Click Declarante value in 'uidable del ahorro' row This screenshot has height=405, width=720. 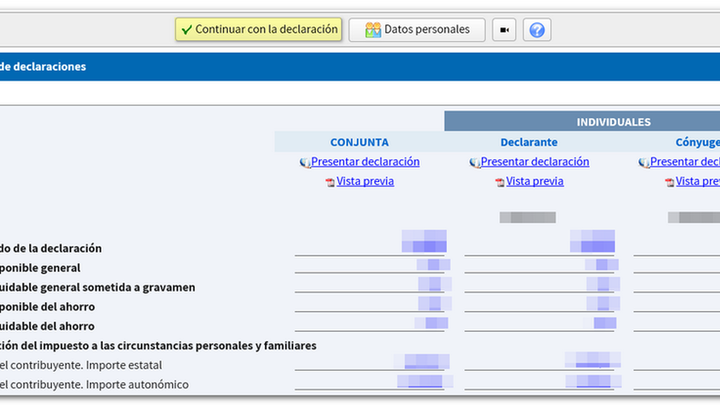(x=600, y=323)
